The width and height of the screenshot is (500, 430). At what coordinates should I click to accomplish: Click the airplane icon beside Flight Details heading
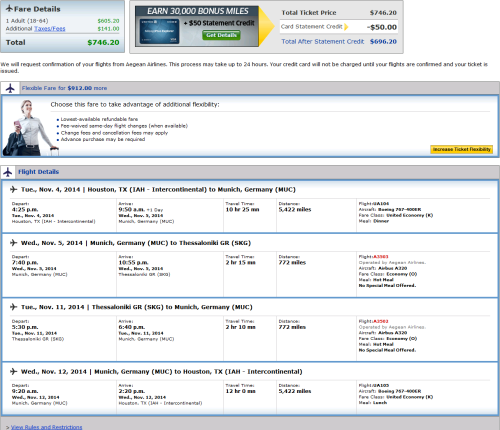point(8,172)
